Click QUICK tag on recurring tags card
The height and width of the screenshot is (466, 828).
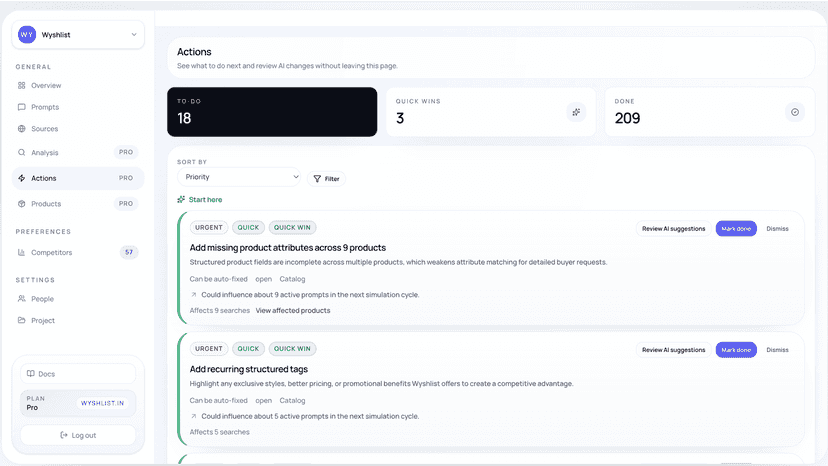248,349
